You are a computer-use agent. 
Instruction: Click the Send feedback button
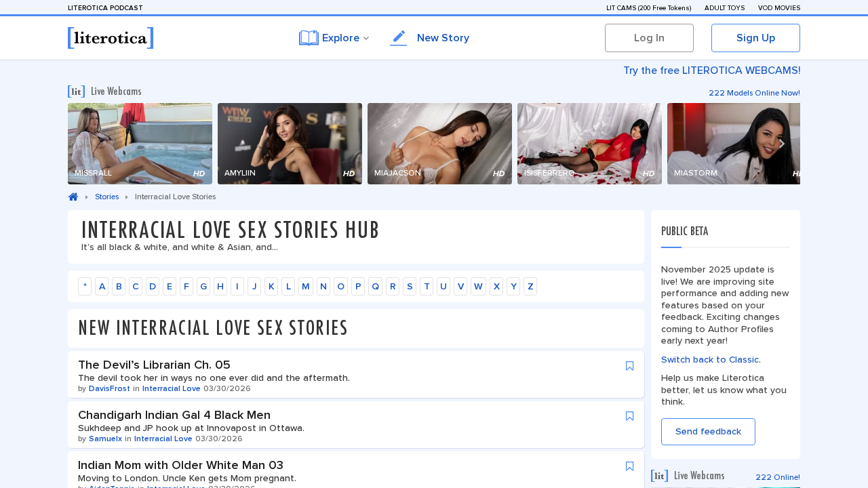[708, 432]
